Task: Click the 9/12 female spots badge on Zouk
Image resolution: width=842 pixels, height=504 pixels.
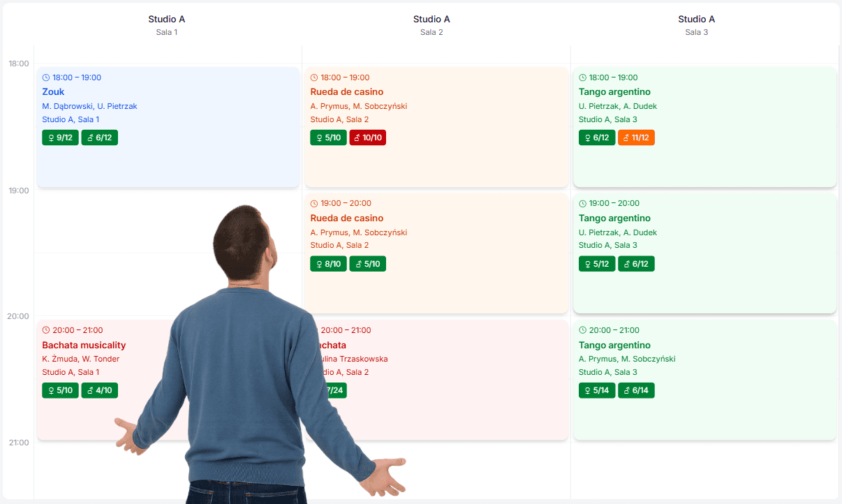Action: point(60,138)
